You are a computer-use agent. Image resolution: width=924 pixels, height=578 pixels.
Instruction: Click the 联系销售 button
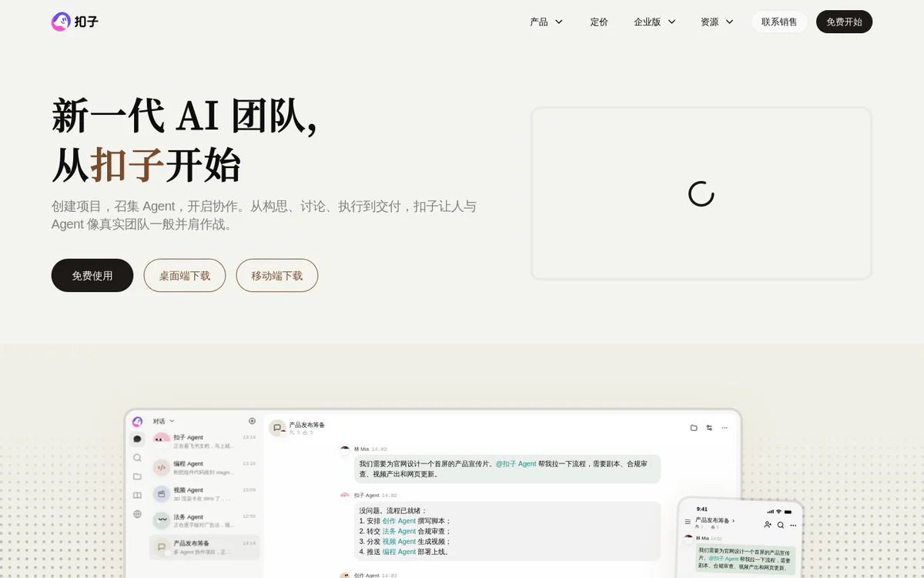pyautogui.click(x=779, y=22)
